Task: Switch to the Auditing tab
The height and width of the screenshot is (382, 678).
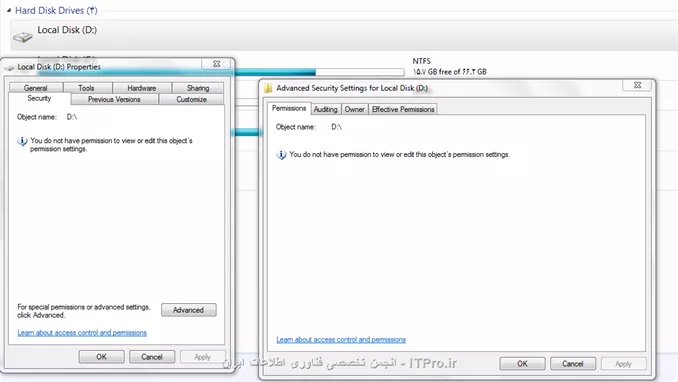Action: [x=326, y=109]
